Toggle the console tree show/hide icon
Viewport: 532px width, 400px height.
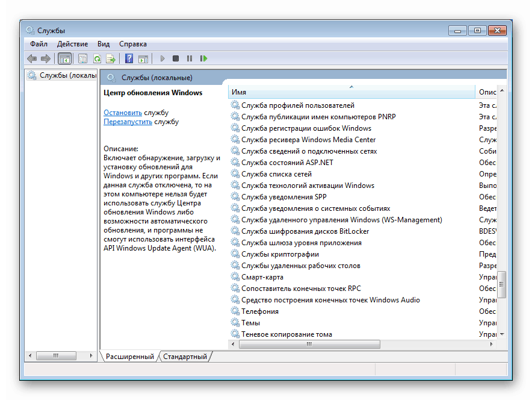click(x=64, y=59)
